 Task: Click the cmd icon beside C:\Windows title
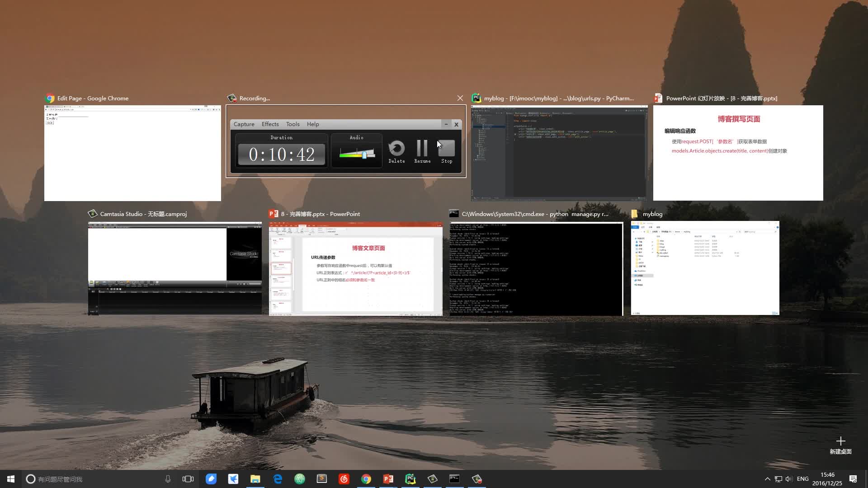(x=454, y=214)
